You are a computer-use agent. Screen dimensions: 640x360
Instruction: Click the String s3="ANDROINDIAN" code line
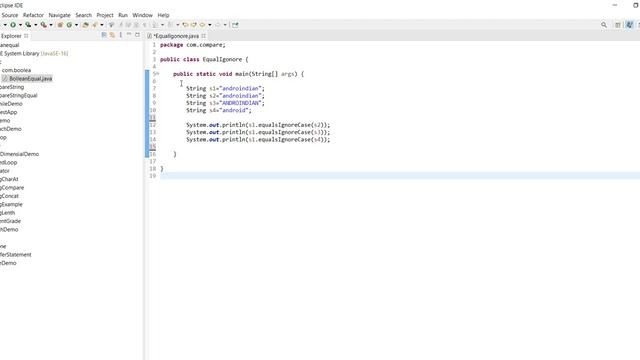point(225,103)
